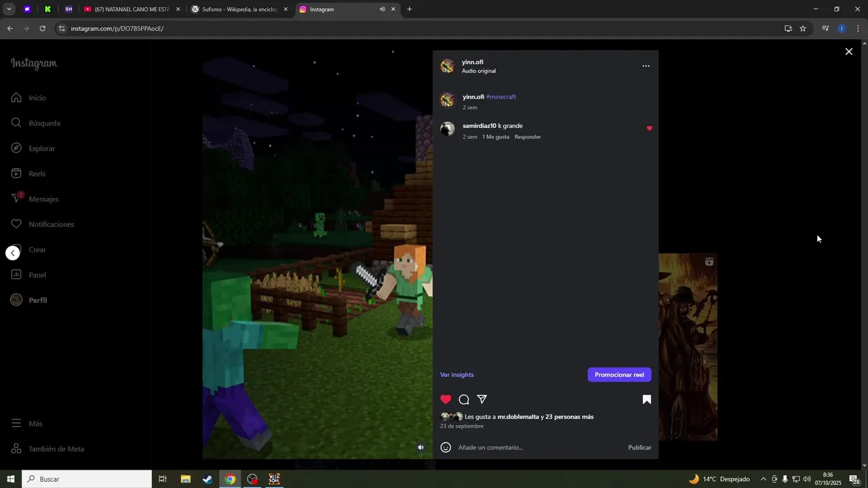Switch to the pinned SH tab
Screen dimensions: 868x488
pos(68,9)
